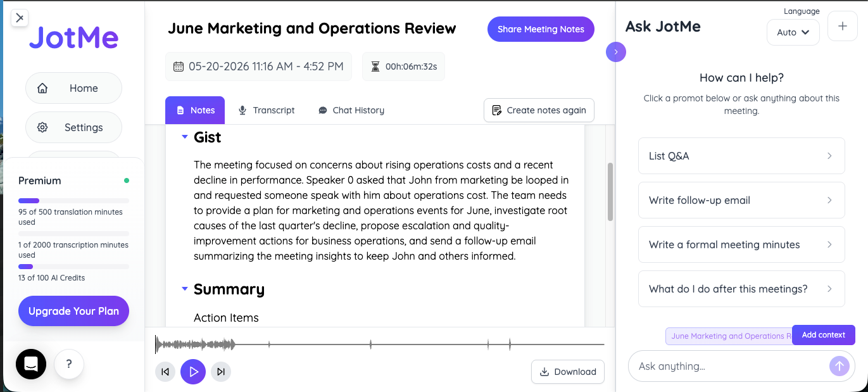Skip to next audio segment
The width and height of the screenshot is (868, 392).
221,372
